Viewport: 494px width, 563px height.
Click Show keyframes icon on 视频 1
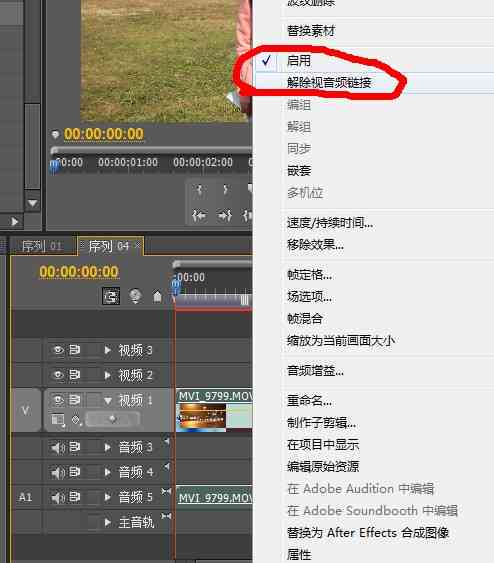tap(76, 419)
